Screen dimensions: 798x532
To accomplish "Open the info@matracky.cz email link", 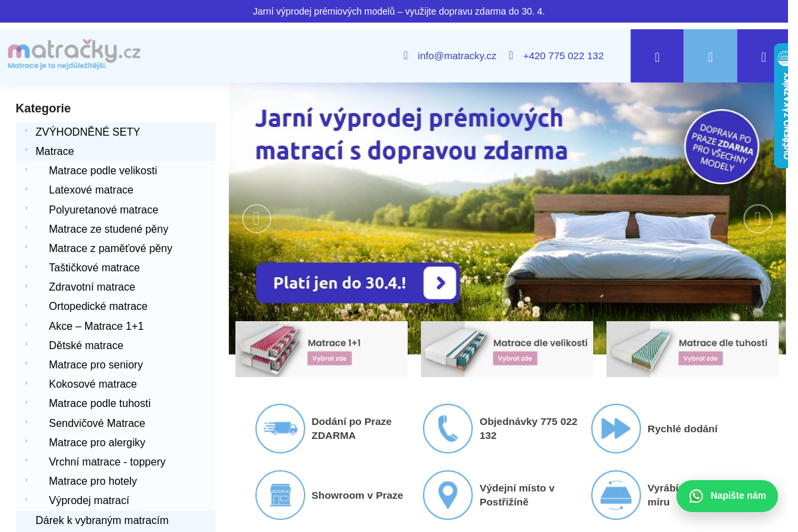I will point(457,56).
